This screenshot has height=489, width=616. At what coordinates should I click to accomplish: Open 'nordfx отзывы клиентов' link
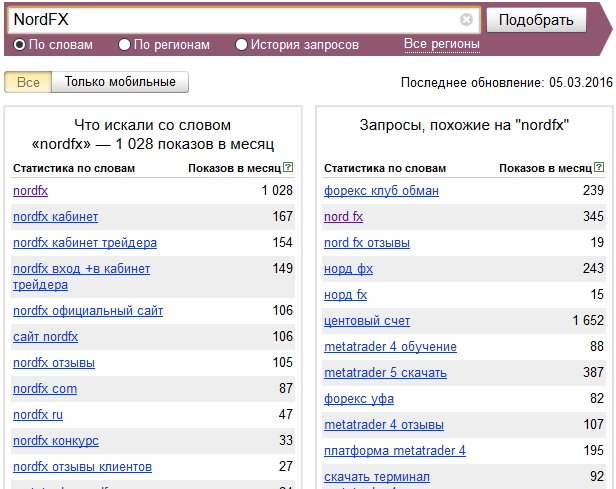pyautogui.click(x=82, y=467)
